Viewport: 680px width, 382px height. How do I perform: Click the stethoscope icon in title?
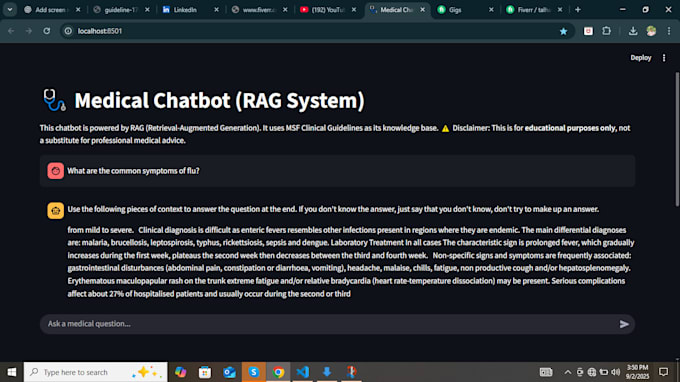click(x=55, y=100)
